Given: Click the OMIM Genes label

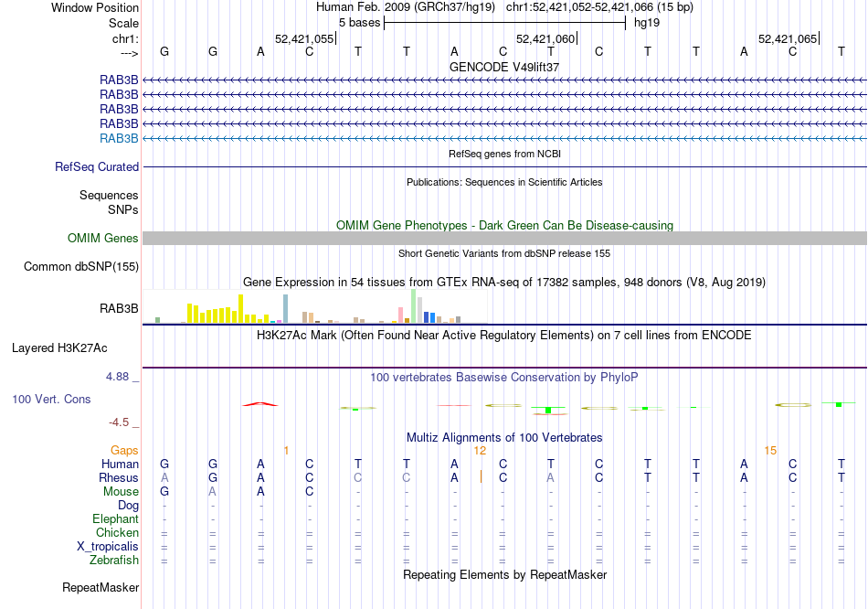Looking at the screenshot, I should click(x=103, y=239).
